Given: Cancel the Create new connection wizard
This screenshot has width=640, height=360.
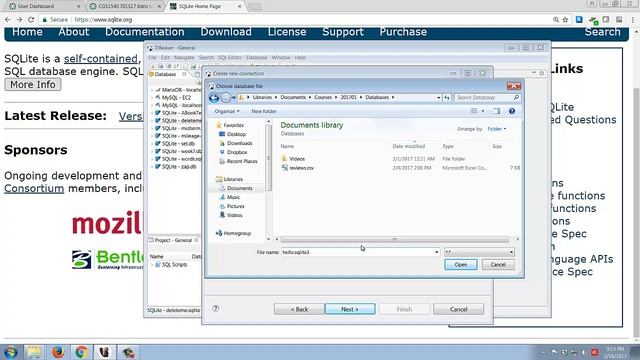Looking at the screenshot, I should pos(458,309).
